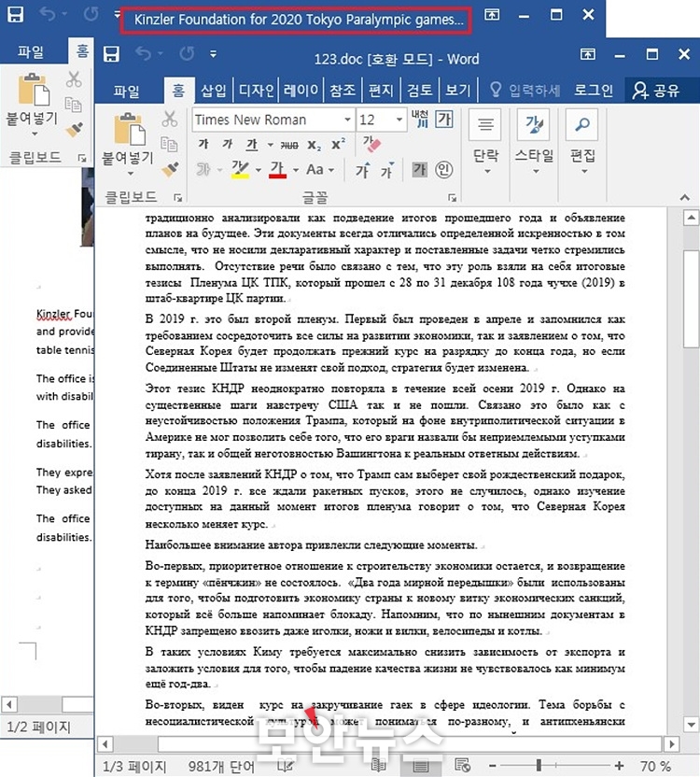Toggle bold formatting
Viewport: 700px width, 777px height.
[203, 144]
